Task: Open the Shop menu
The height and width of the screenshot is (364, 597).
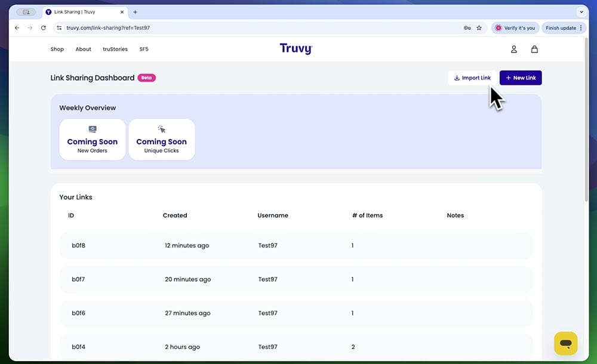Action: click(x=57, y=49)
